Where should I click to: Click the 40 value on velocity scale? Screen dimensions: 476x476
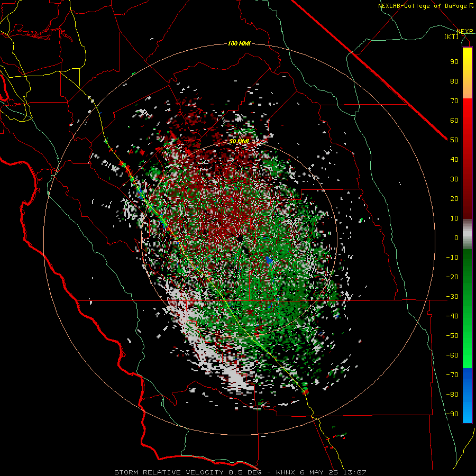(454, 160)
